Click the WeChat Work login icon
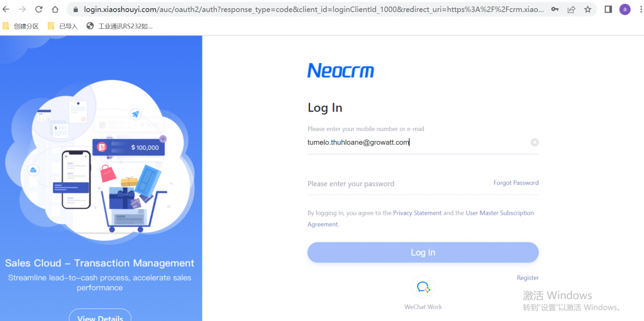Viewport: 644px width, 321px height. coord(423,286)
